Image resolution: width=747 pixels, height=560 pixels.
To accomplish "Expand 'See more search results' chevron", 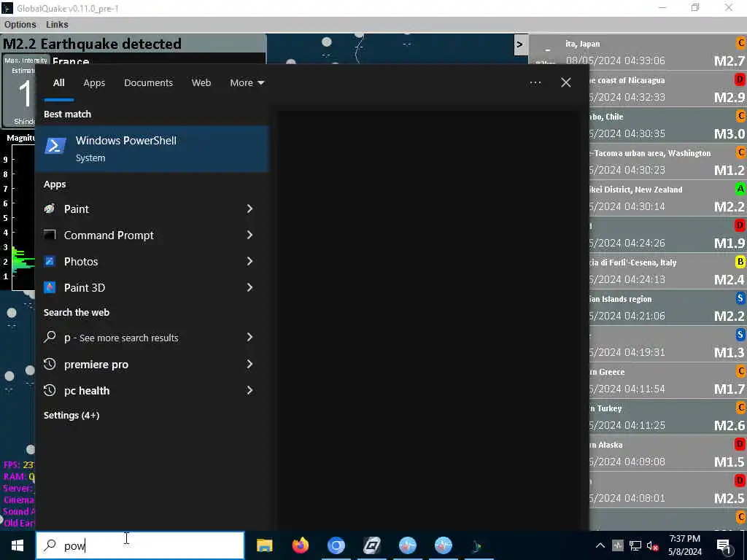I will pyautogui.click(x=249, y=337).
